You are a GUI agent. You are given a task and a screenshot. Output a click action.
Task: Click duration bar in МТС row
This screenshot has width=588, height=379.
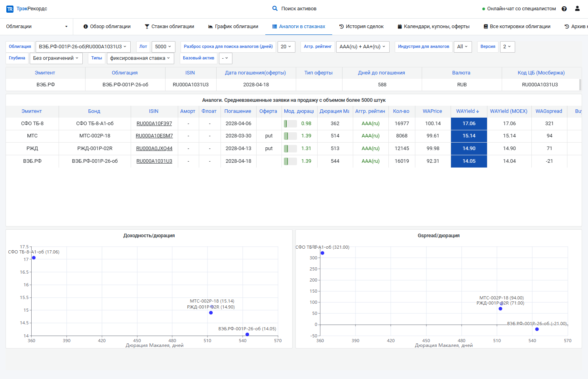click(x=290, y=136)
